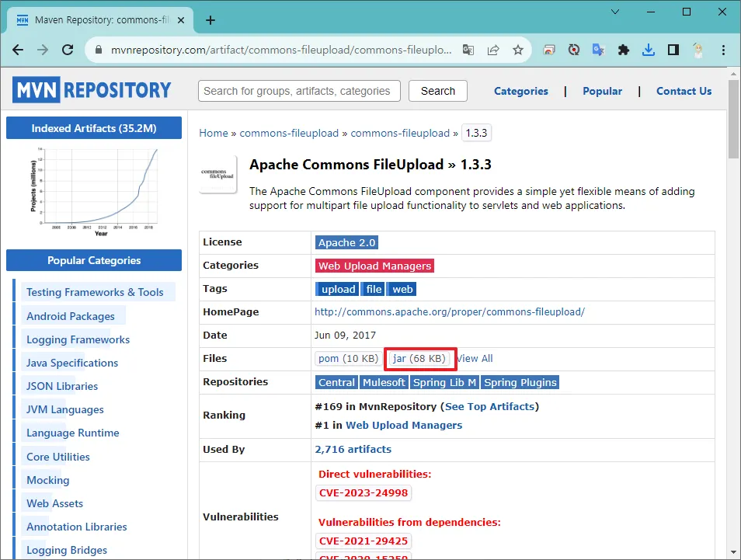
Task: Open Chrome downloads arrow icon
Action: point(649,50)
